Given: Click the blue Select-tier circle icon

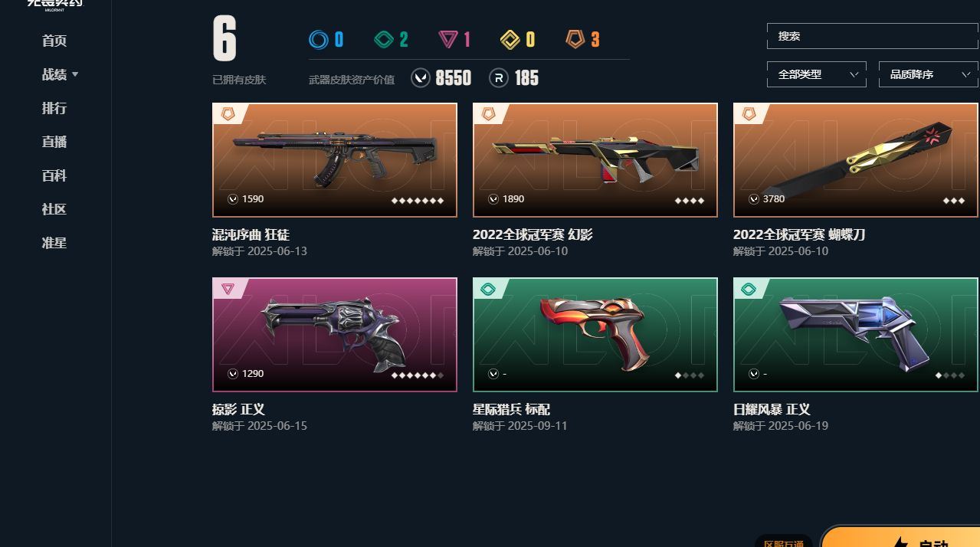Looking at the screenshot, I should point(318,39).
